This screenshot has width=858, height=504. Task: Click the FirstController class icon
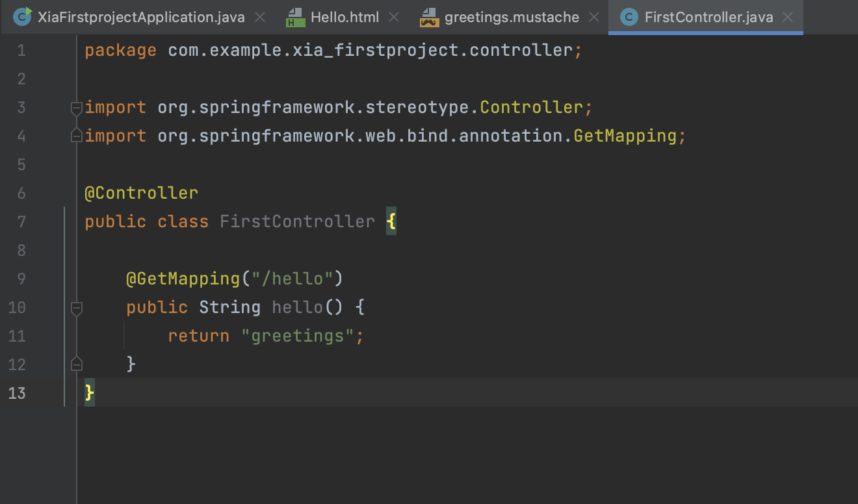629,17
